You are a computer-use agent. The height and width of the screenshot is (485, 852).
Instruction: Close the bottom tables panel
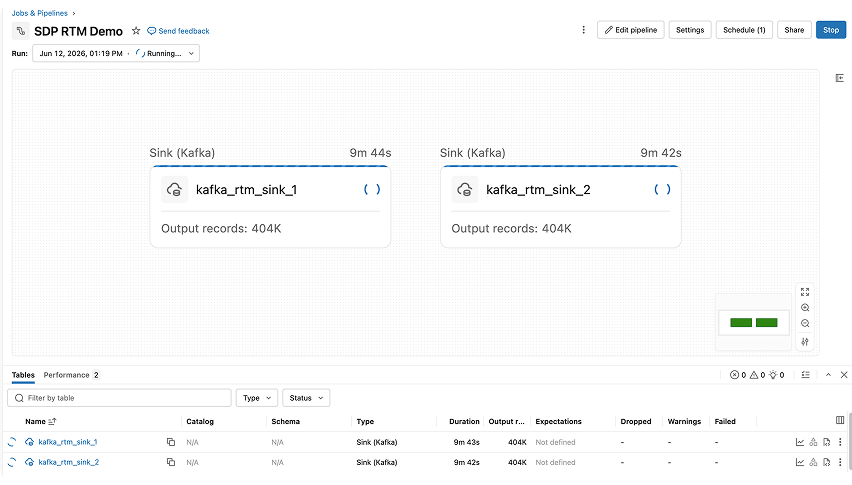point(844,375)
